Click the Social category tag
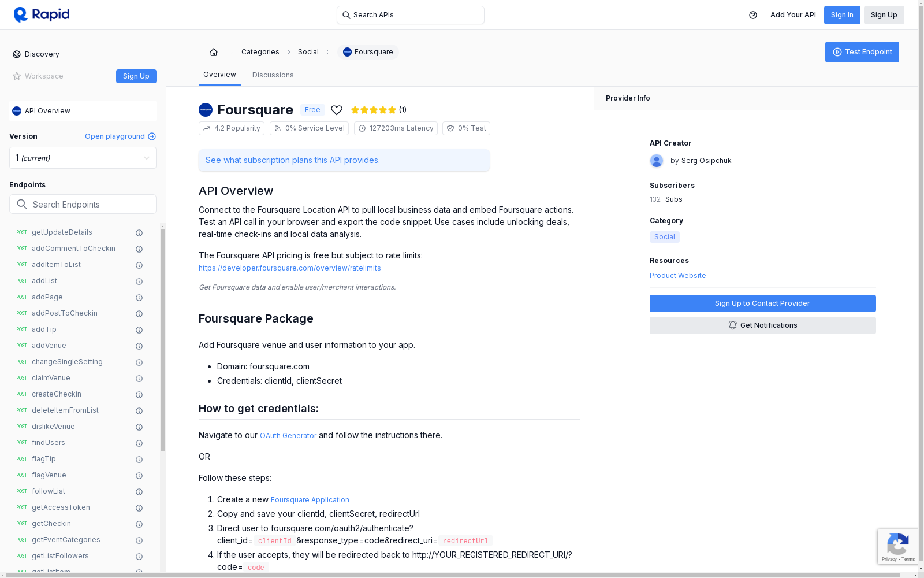The image size is (924, 578). click(665, 237)
